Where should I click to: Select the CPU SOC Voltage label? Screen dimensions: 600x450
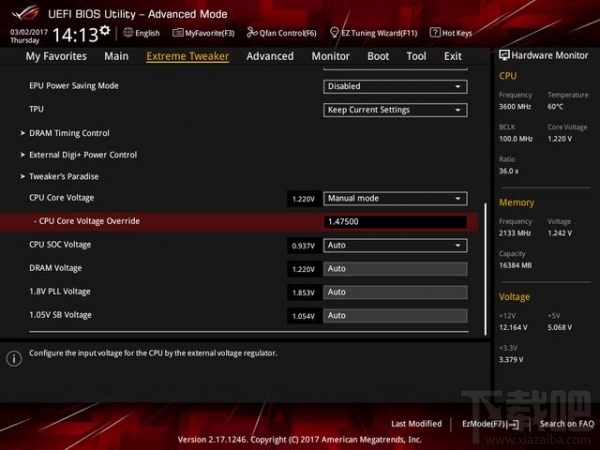click(x=60, y=245)
